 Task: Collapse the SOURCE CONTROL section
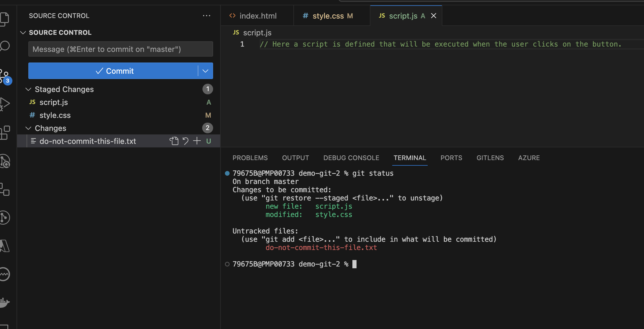(x=23, y=32)
